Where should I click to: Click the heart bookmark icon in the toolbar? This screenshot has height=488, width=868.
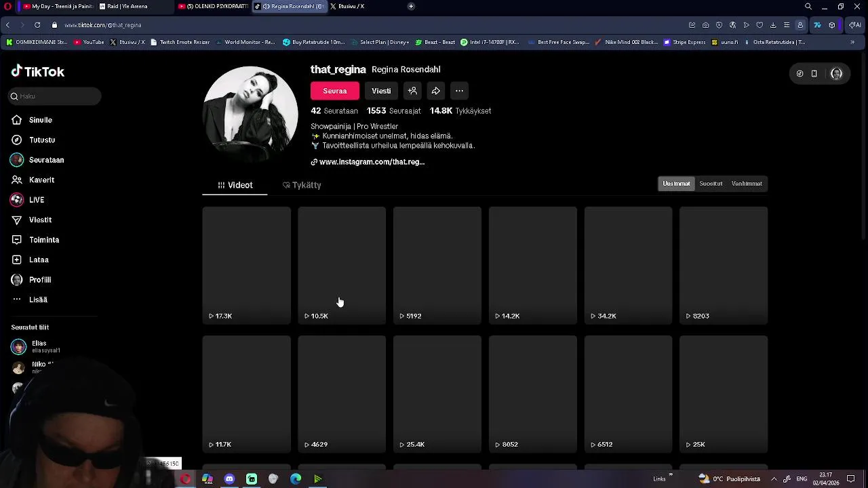759,25
